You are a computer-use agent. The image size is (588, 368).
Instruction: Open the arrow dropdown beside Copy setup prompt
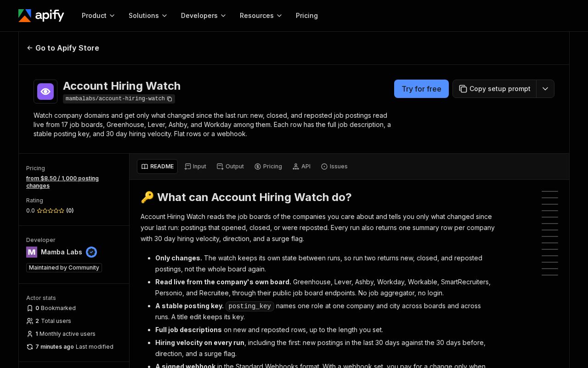(x=545, y=89)
